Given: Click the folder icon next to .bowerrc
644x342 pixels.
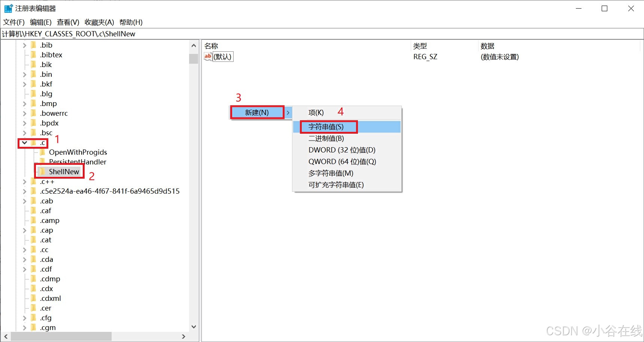Looking at the screenshot, I should point(34,113).
